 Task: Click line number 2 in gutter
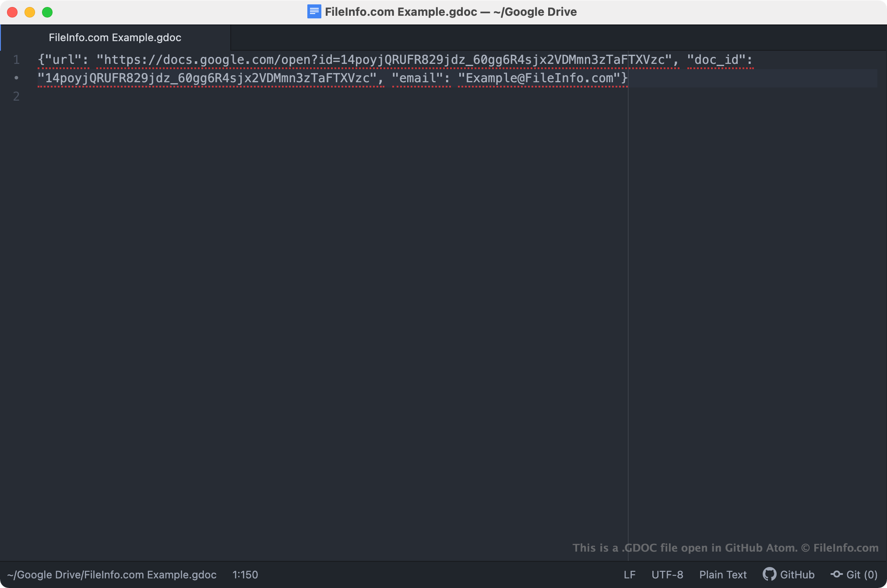(x=17, y=96)
